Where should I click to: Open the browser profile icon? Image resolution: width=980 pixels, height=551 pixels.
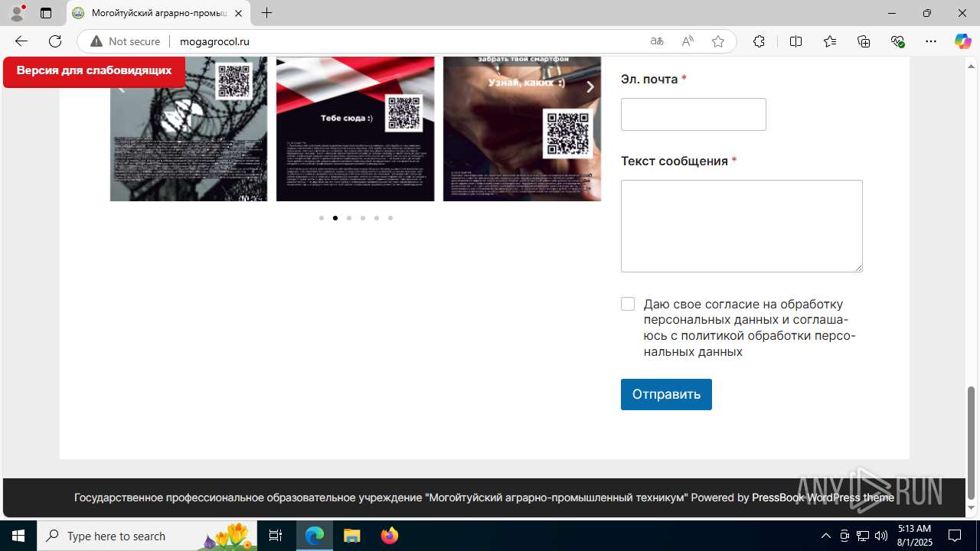(17, 13)
